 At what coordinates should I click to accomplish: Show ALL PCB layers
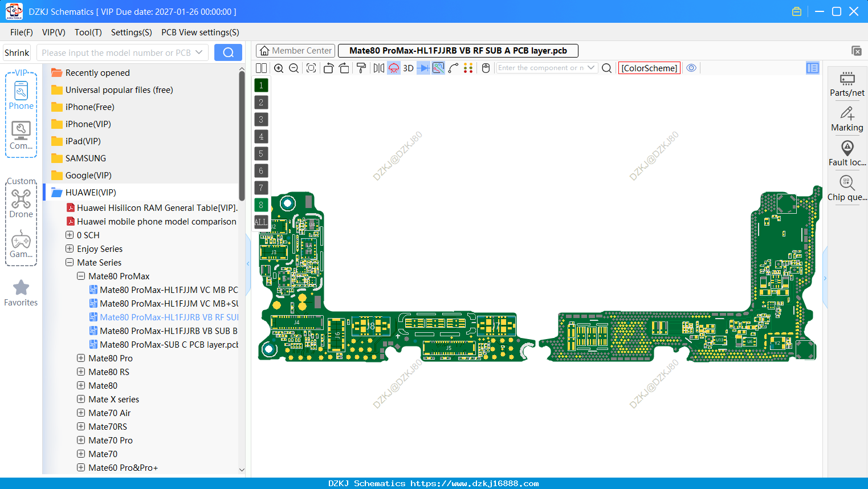pos(261,222)
